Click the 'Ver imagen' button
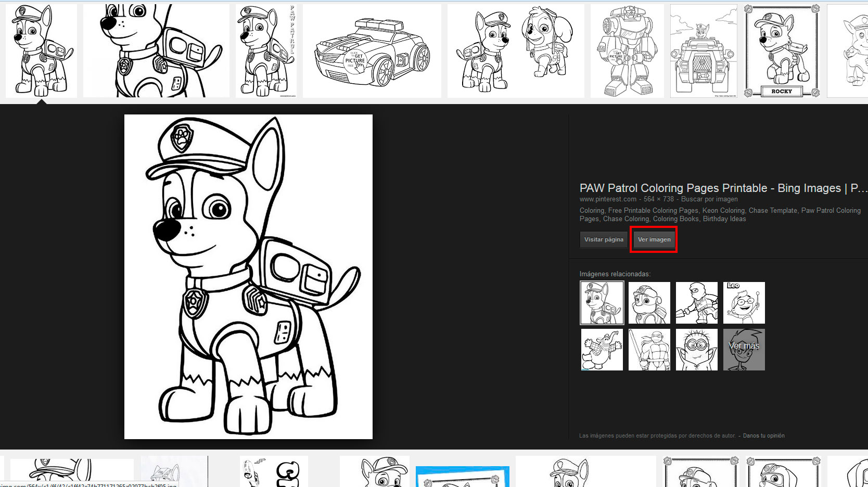868x487 pixels. pos(654,239)
